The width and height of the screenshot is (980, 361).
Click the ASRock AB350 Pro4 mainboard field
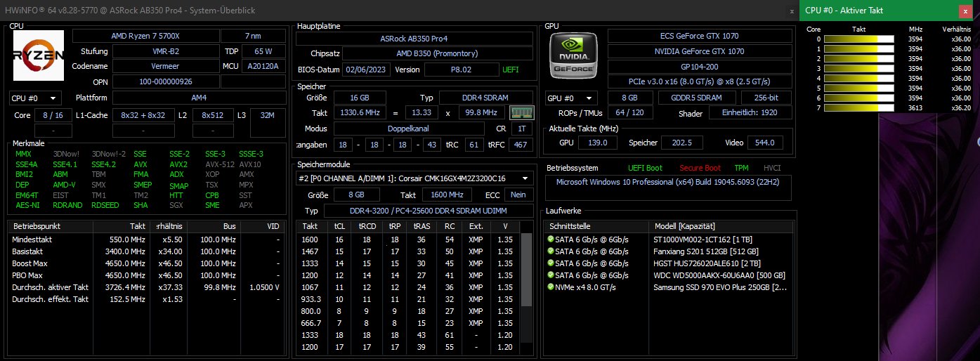414,39
